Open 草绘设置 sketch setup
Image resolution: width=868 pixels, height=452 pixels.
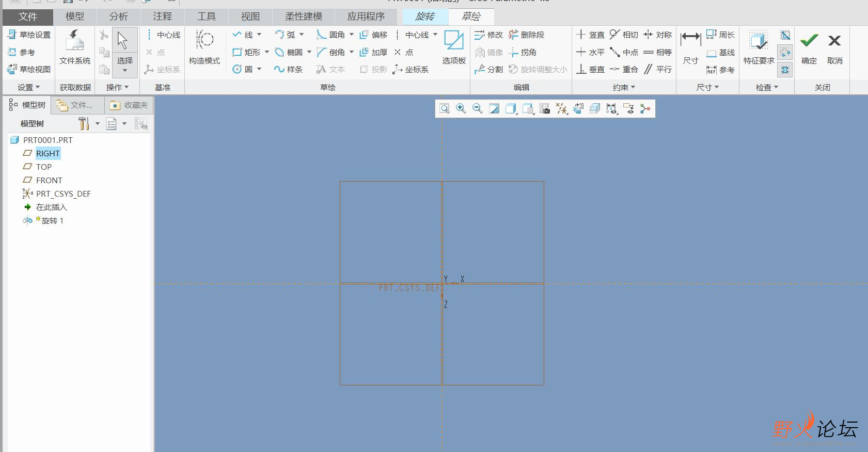29,35
